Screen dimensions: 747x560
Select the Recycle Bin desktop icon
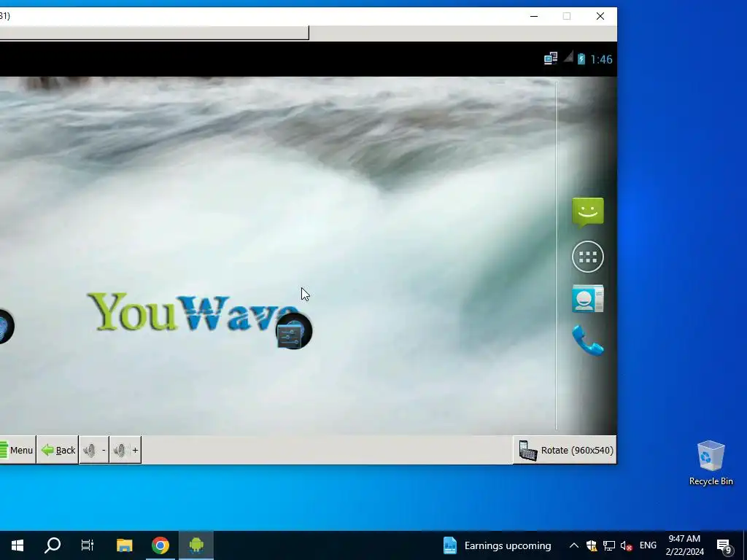[x=711, y=463]
